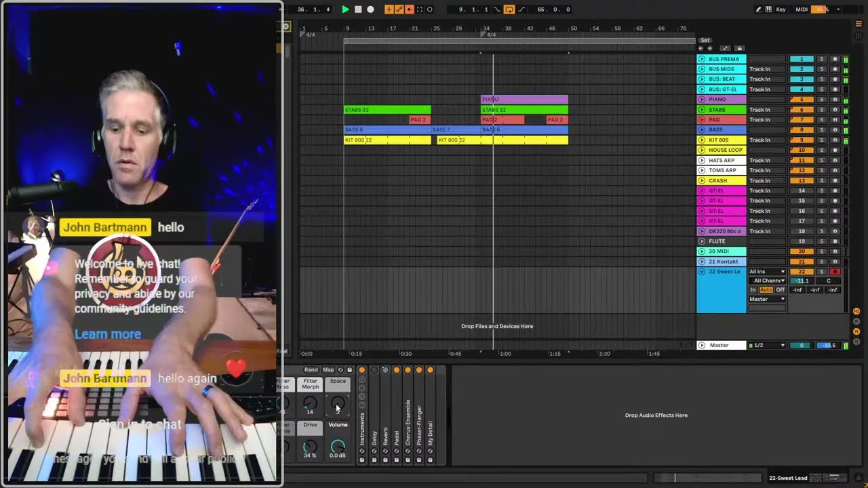Click the Map macro mapping button

[328, 370]
